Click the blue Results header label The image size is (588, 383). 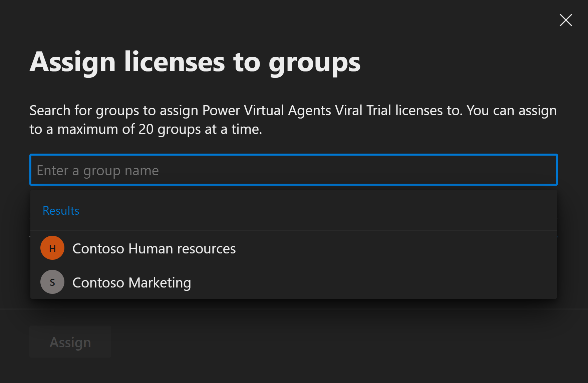(x=61, y=210)
